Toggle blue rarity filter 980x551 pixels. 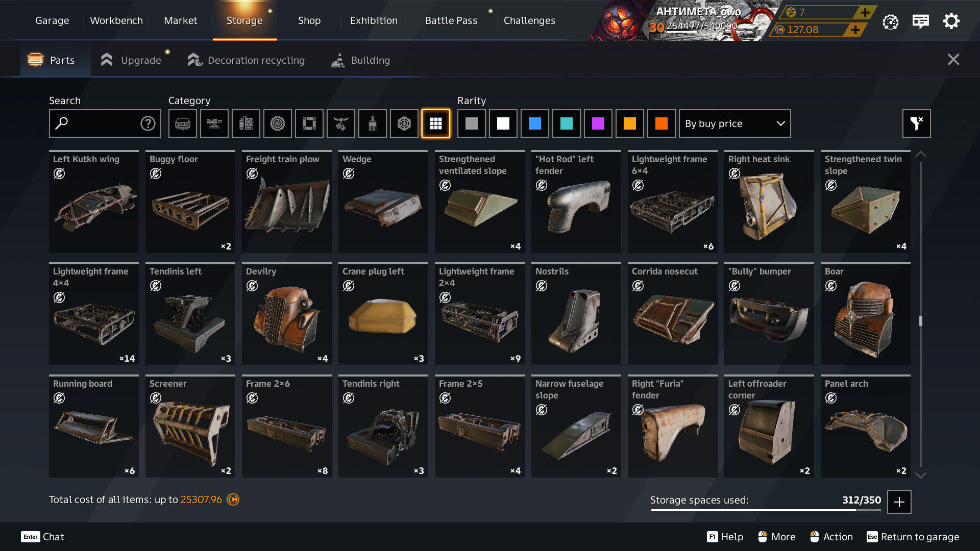pyautogui.click(x=535, y=123)
